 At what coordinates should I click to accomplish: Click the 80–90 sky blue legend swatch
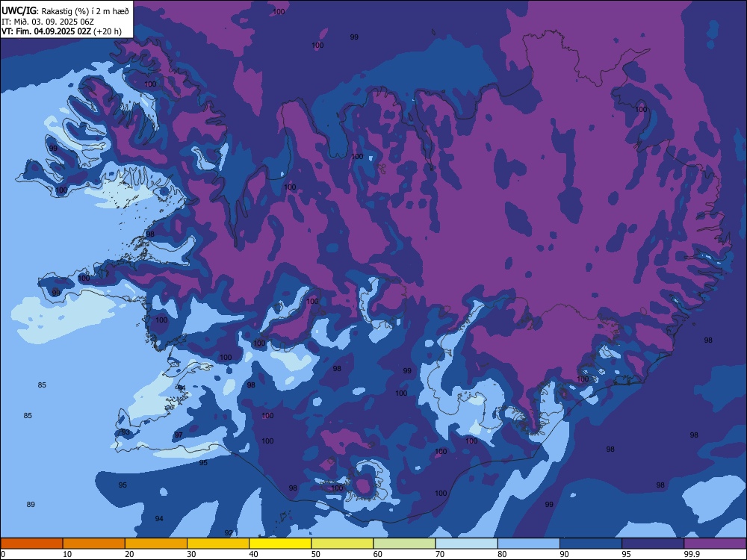tap(529, 544)
